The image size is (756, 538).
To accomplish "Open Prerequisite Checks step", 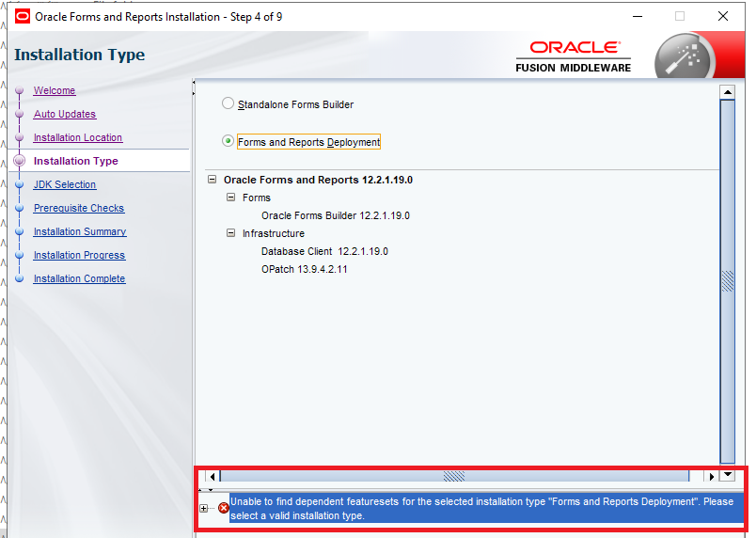I will tap(79, 208).
